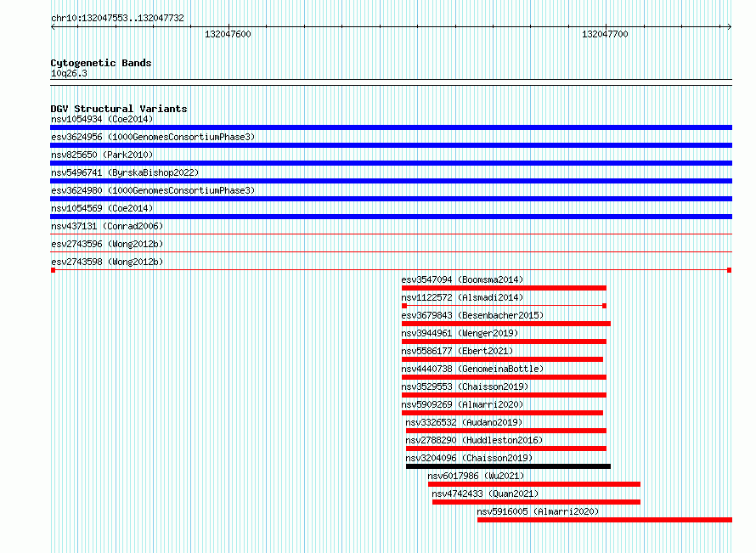Select nsv6017986 (Wu2021) label
The height and width of the screenshot is (553, 756).
pos(476,476)
